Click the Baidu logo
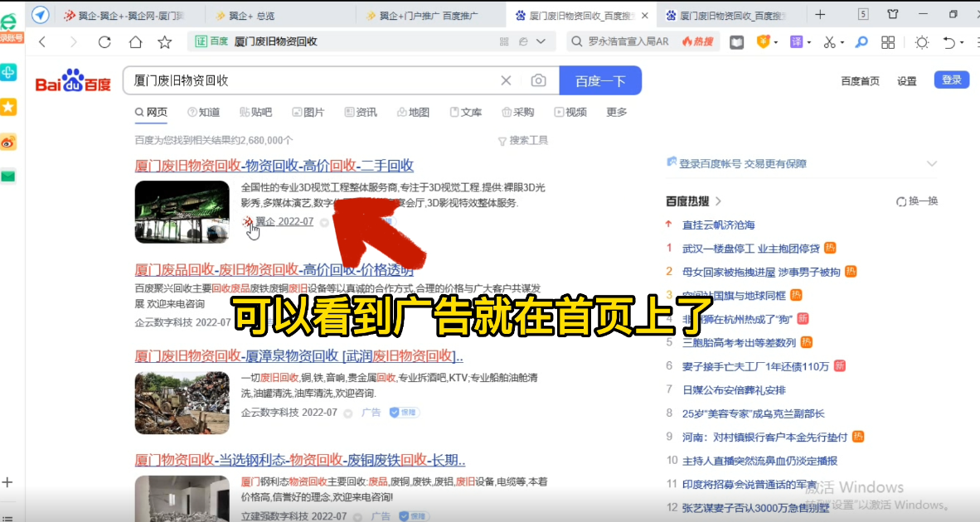The height and width of the screenshot is (522, 980). [73, 80]
